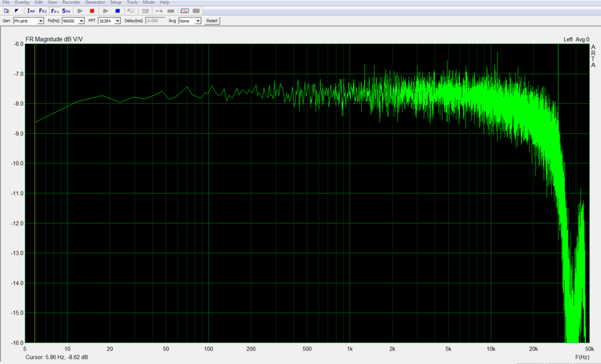The width and height of the screenshot is (601, 364).
Task: Click the Reset button
Action: 212,21
